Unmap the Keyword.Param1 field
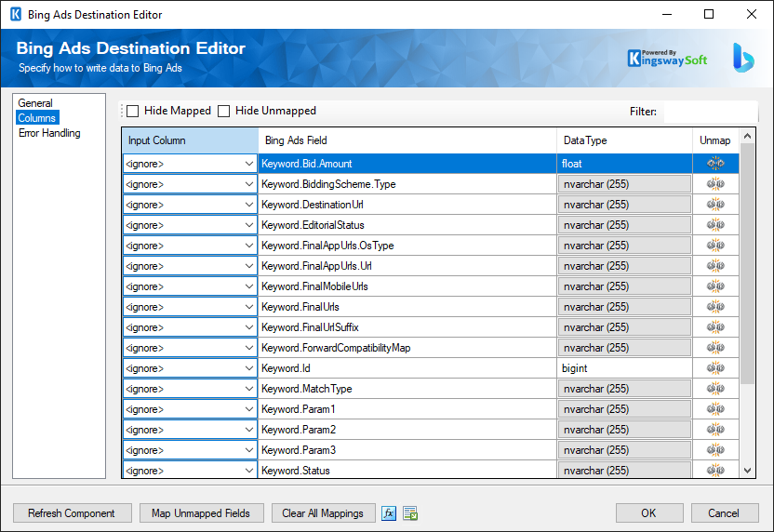Screen dimensions: 774x532 tap(715, 409)
